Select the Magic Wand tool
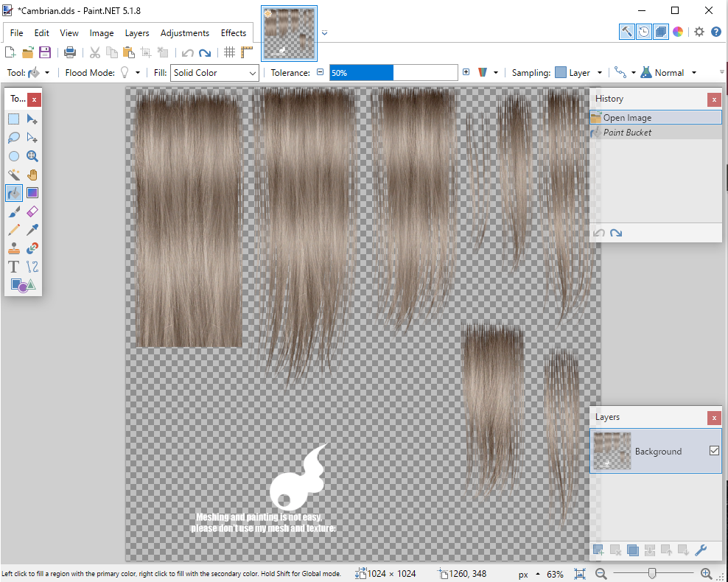The height and width of the screenshot is (582, 728). coord(14,175)
